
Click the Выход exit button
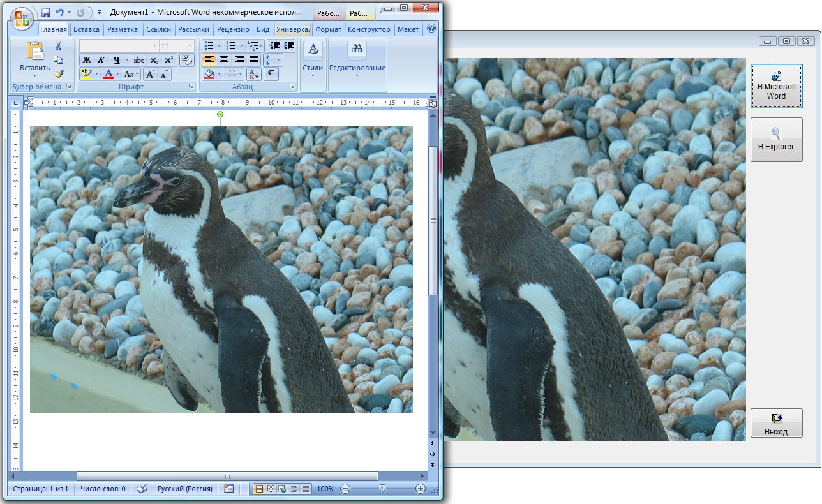click(776, 424)
